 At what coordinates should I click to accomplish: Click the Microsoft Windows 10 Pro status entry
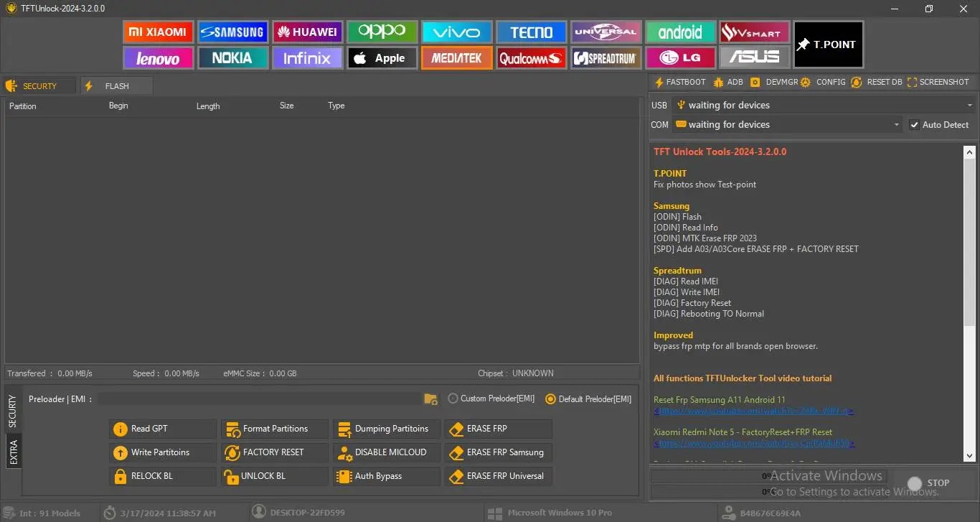point(550,513)
